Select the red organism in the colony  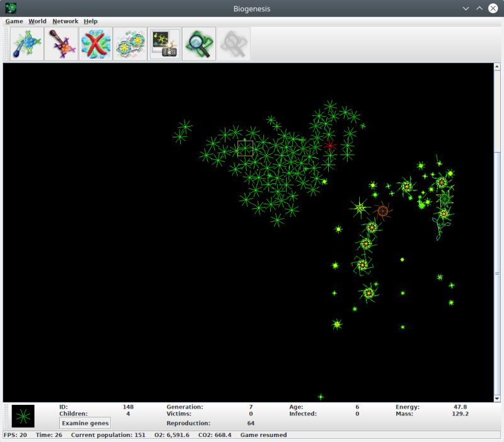330,146
